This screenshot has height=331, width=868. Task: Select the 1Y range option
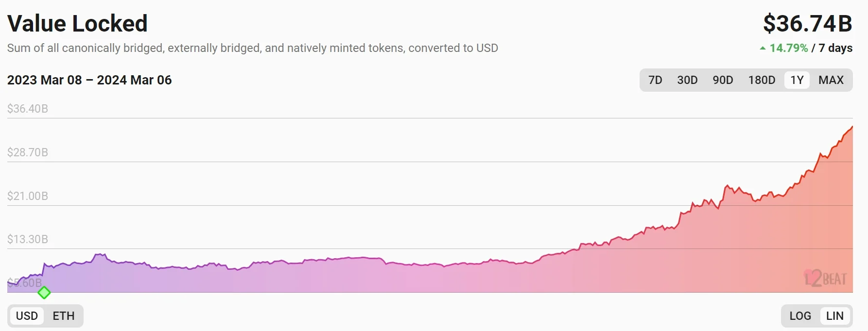[x=797, y=80]
